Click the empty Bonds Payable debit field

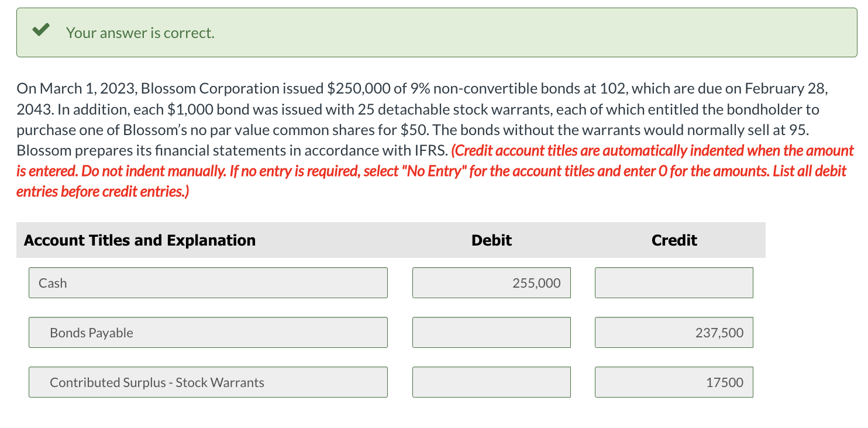[x=491, y=332]
